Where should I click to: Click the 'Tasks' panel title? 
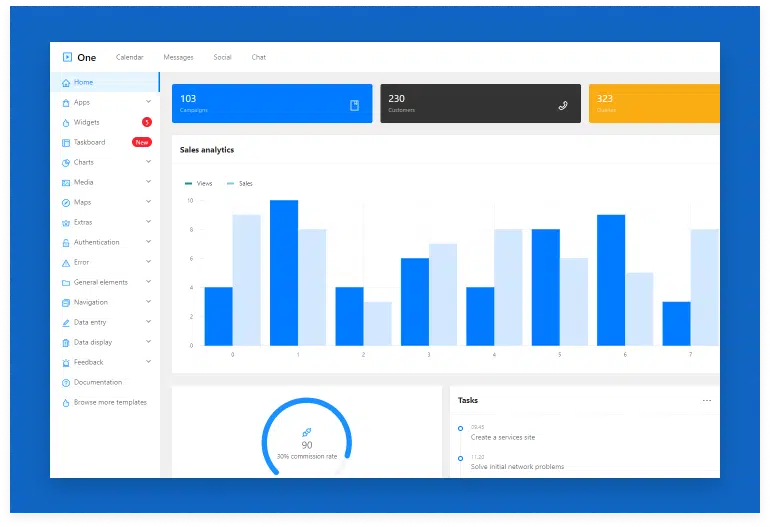coord(468,401)
